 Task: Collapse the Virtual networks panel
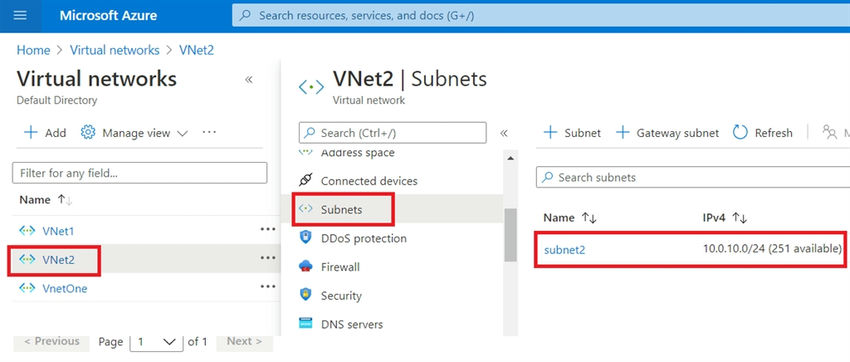[249, 80]
